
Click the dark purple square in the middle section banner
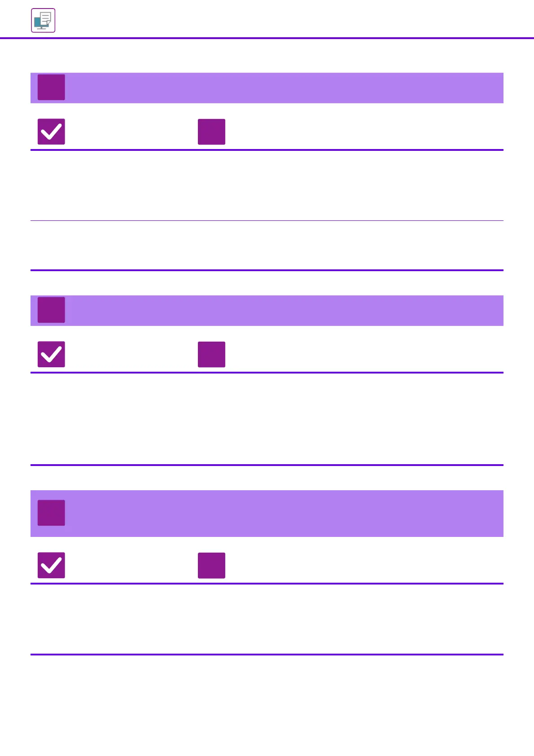coord(51,310)
